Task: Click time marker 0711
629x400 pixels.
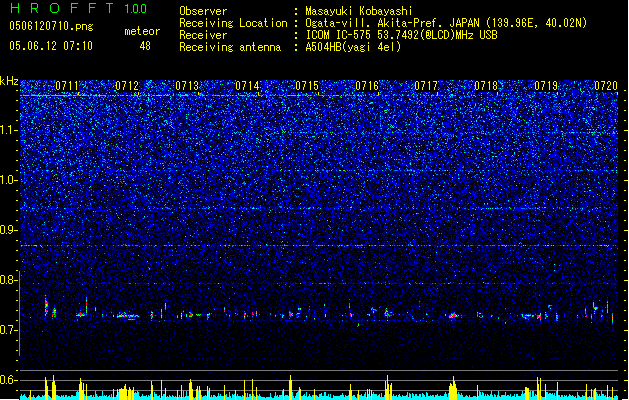Action: pyautogui.click(x=67, y=86)
